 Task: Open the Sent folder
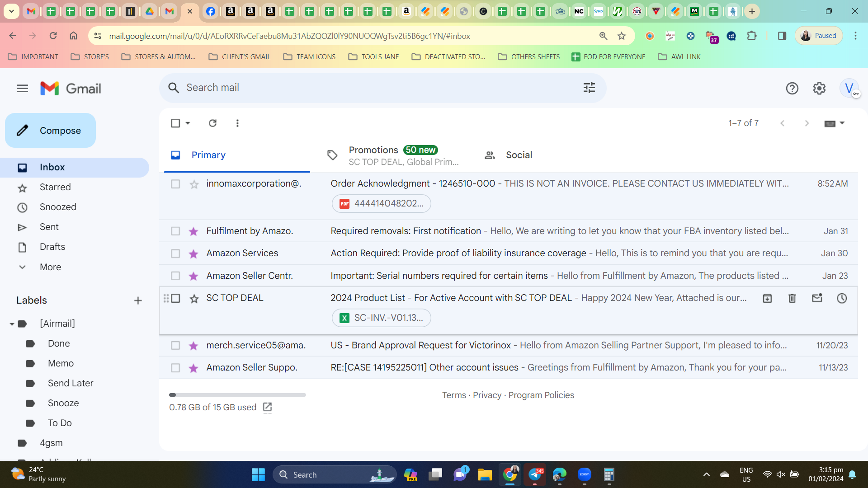(x=49, y=227)
